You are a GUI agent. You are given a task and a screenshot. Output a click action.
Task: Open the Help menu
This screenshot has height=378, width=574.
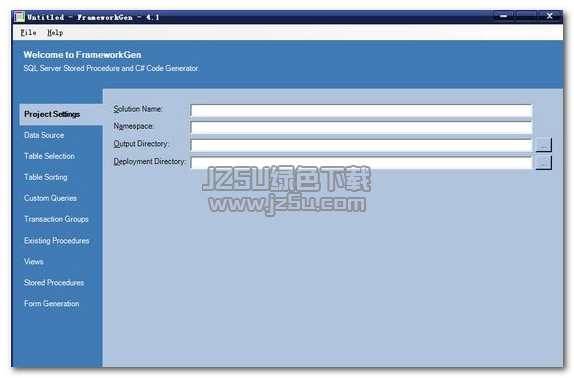[x=55, y=33]
